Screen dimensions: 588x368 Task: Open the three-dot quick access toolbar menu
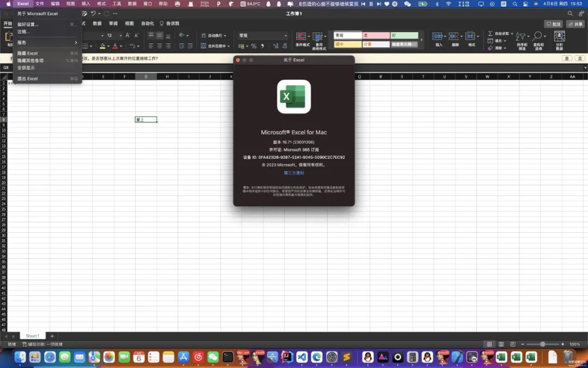(x=115, y=14)
